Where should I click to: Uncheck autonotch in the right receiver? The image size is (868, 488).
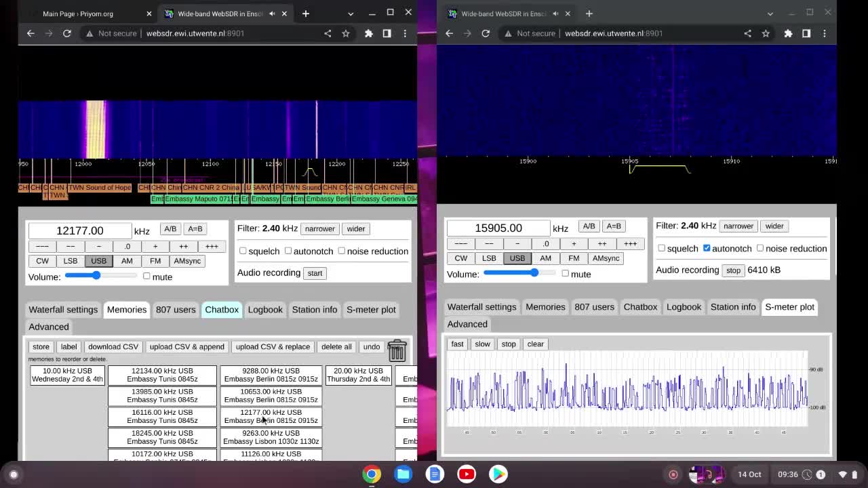pyautogui.click(x=707, y=248)
